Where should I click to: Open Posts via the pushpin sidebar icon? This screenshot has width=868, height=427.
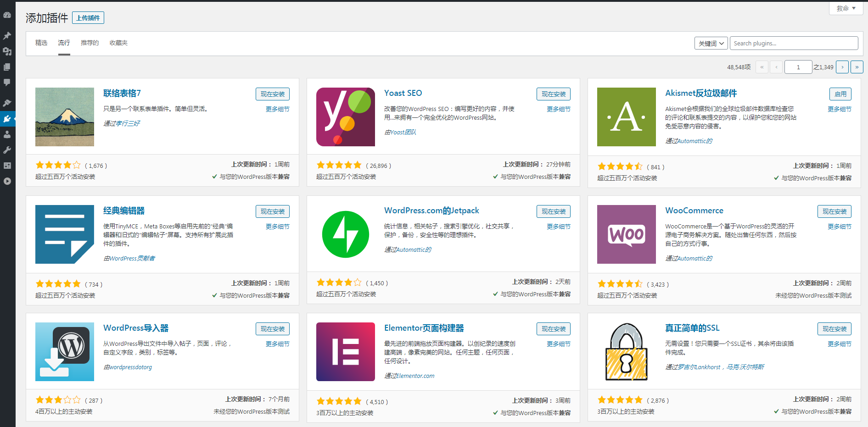[7, 35]
